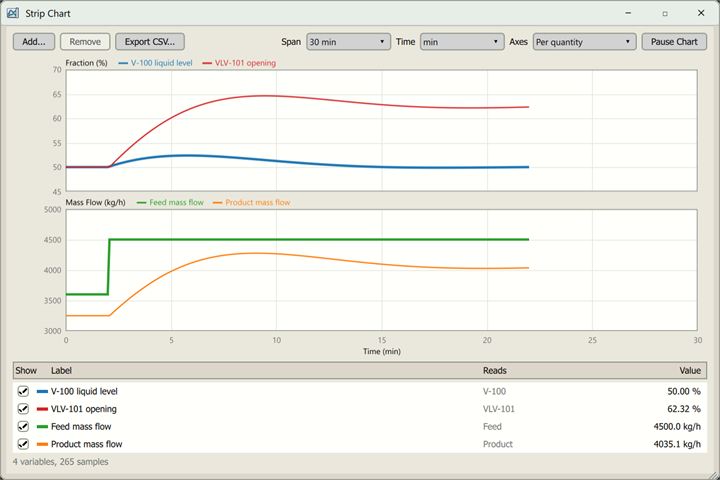Click the 4035.1 kg/h value cell
This screenshot has width=720, height=480.
(x=677, y=444)
